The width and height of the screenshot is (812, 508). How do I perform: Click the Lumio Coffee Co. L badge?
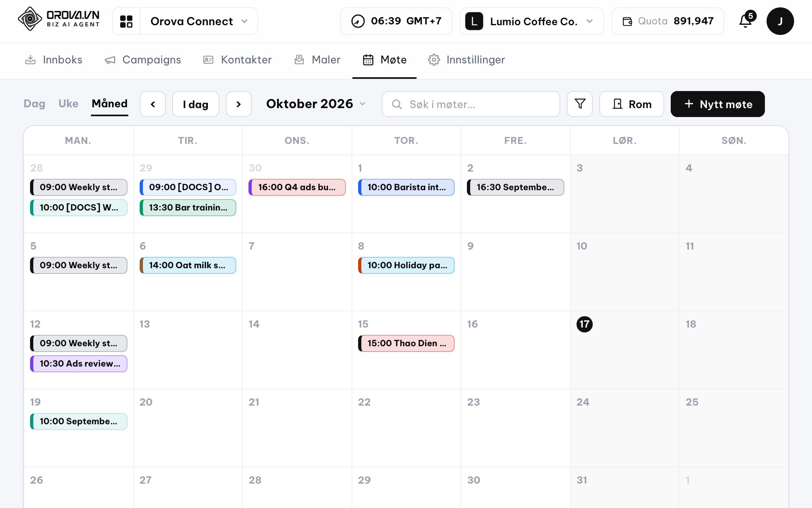pos(474,21)
